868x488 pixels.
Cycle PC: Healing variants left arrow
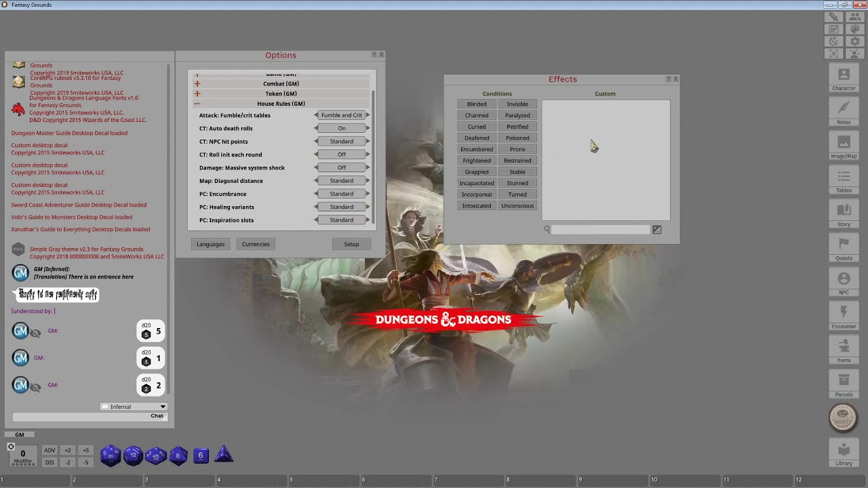316,207
